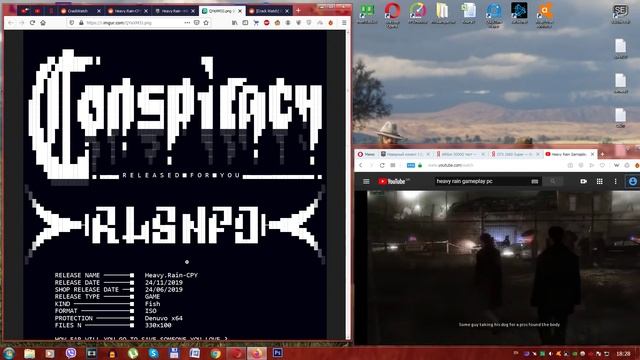Reload the imgur page in Firefox
Image resolution: width=640 pixels, height=360 pixels.
(x=32, y=23)
